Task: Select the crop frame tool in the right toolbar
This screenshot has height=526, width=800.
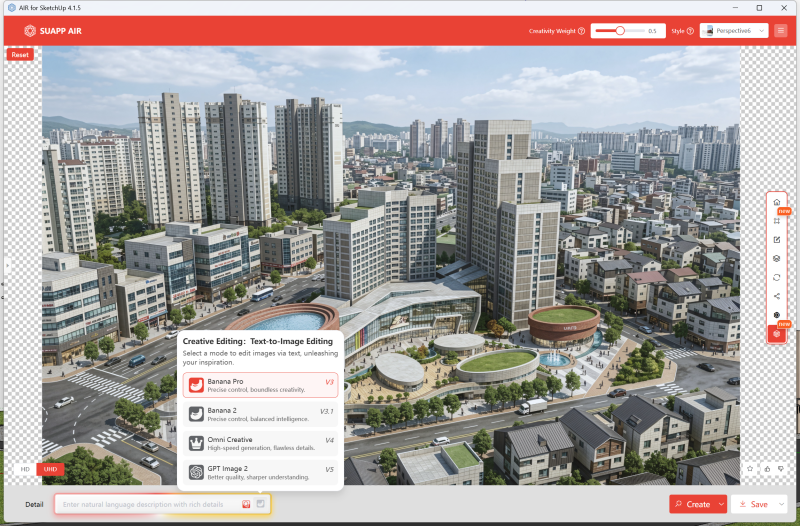Action: coord(777,221)
